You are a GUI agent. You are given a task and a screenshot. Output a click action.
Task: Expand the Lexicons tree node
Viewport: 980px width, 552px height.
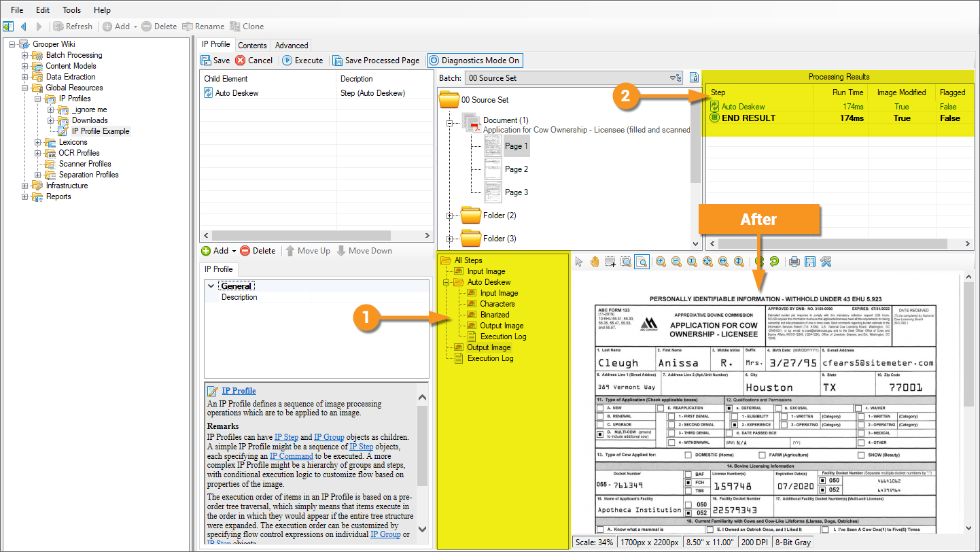37,142
